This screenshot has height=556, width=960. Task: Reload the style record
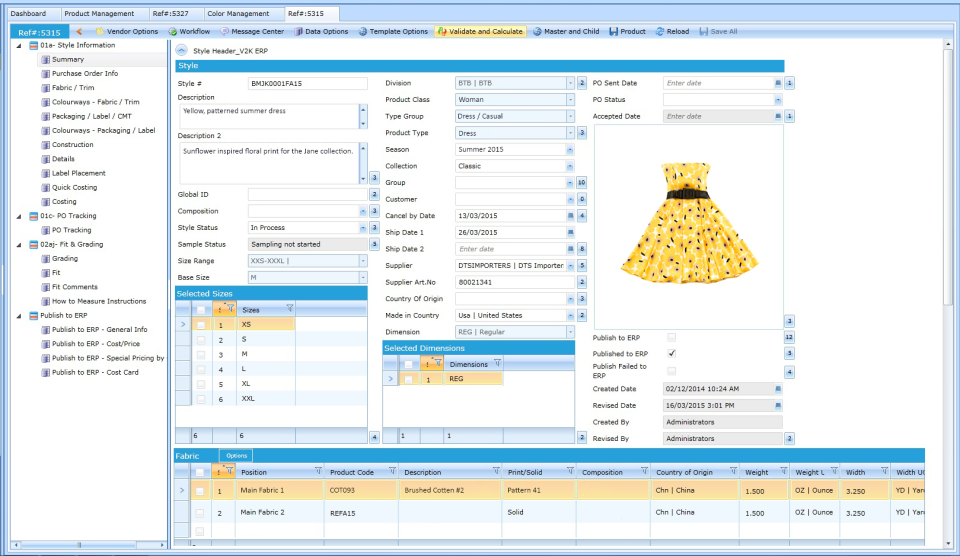point(672,31)
